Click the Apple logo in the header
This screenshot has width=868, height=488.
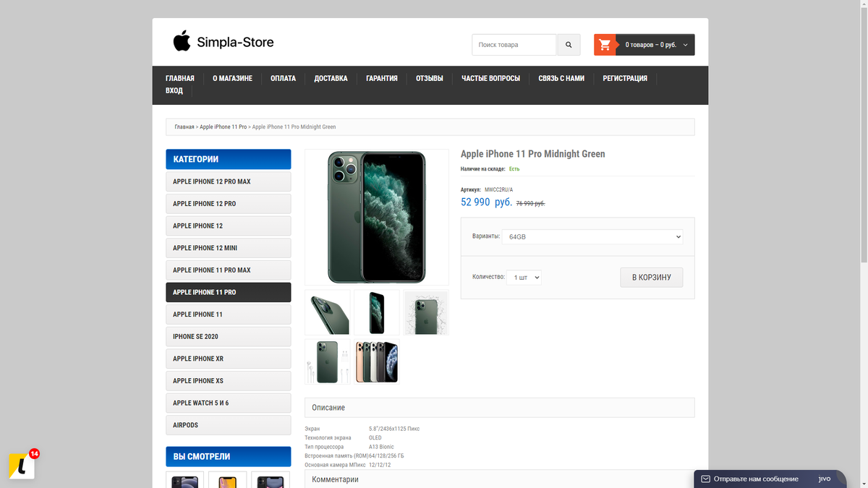[x=182, y=40]
